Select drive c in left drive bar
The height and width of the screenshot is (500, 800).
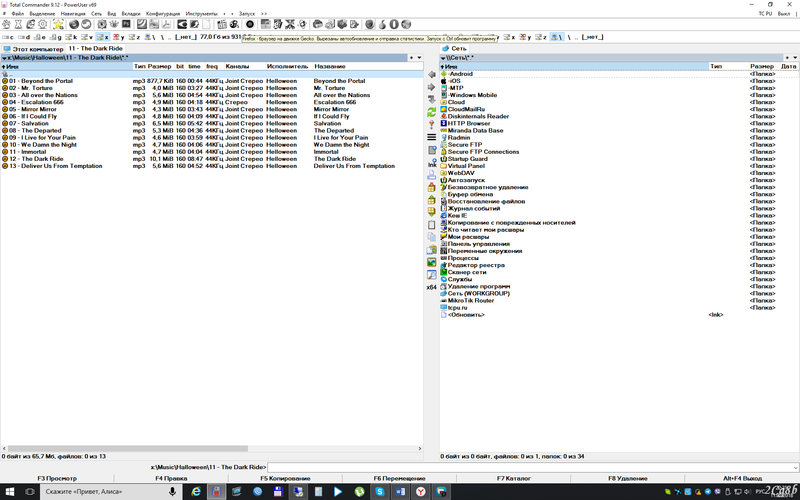[8, 37]
